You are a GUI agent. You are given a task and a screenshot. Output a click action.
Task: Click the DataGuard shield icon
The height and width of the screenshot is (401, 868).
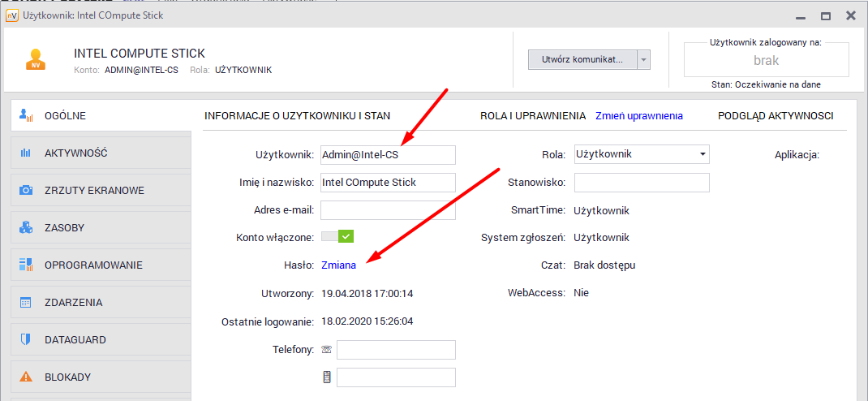(x=25, y=339)
